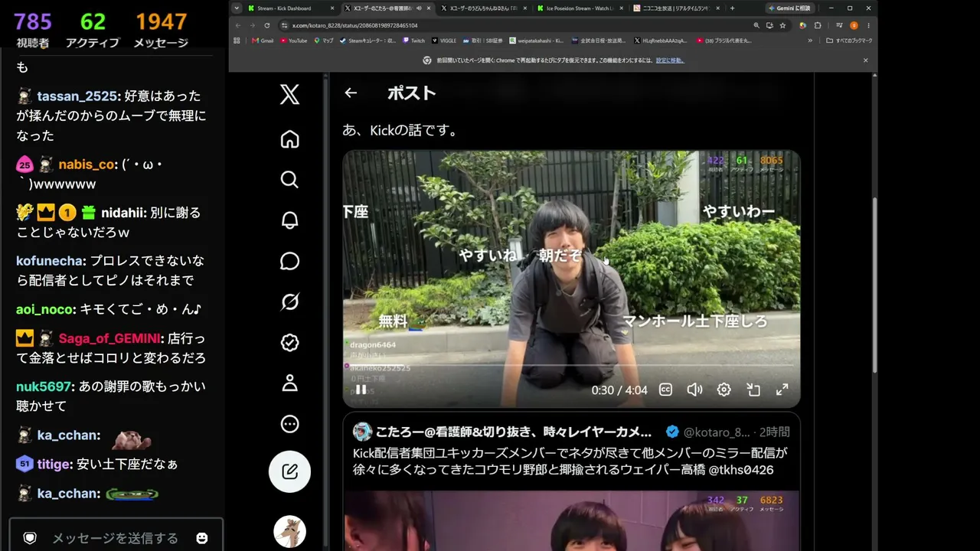Click the video picture-in-picture icon

753,390
